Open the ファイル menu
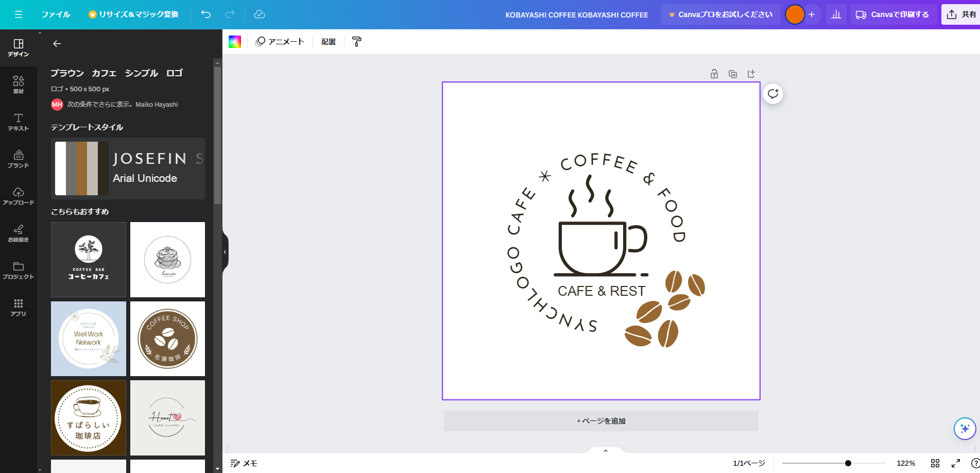The image size is (980, 473). click(x=56, y=14)
